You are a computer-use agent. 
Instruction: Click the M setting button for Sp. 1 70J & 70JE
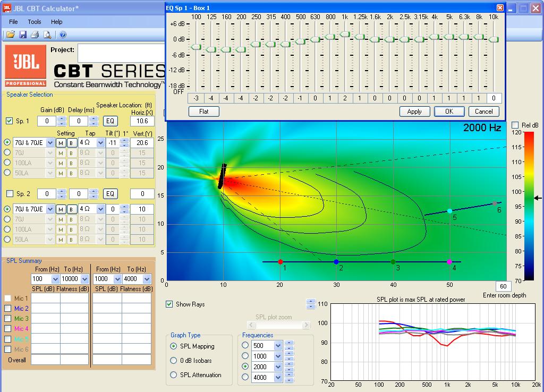[x=61, y=143]
